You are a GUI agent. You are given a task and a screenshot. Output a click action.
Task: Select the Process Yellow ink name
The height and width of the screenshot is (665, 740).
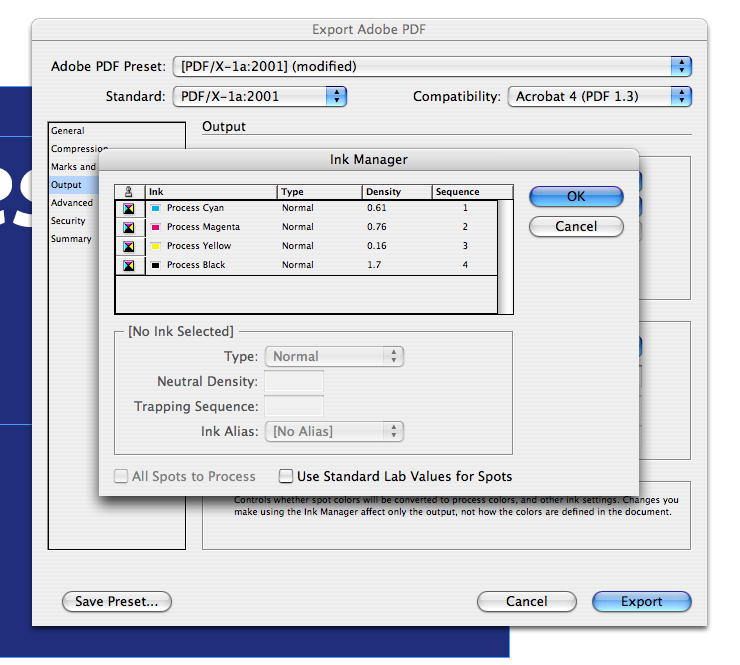coord(199,246)
